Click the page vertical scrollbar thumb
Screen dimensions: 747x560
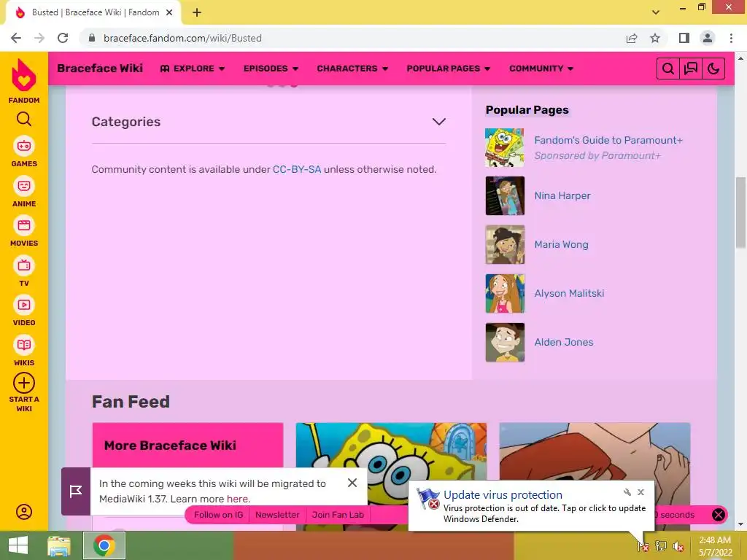pos(740,212)
